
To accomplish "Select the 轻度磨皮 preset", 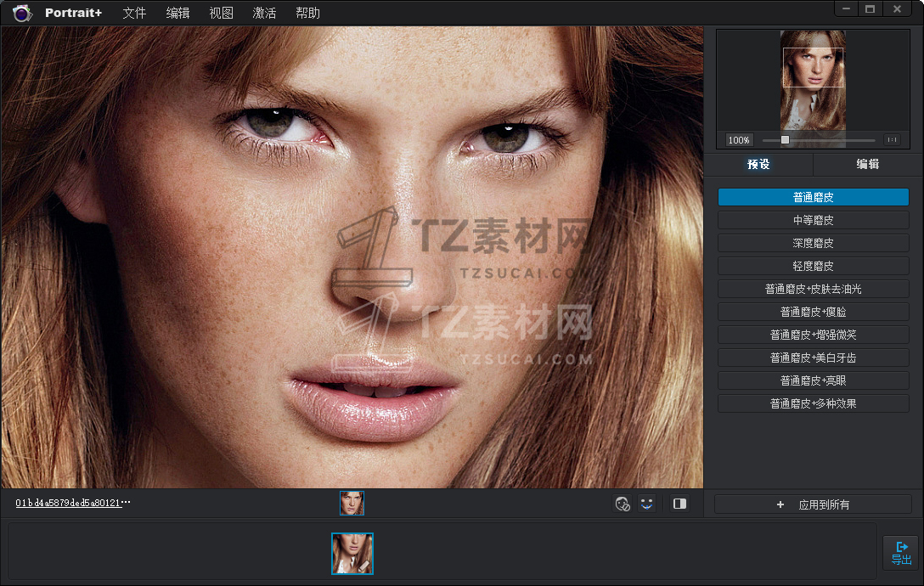I will (814, 266).
